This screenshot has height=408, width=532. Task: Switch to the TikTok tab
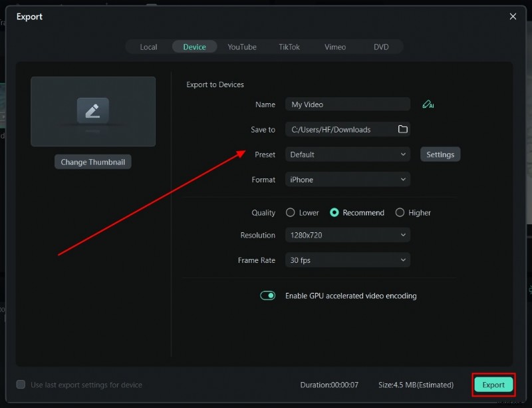click(x=289, y=47)
